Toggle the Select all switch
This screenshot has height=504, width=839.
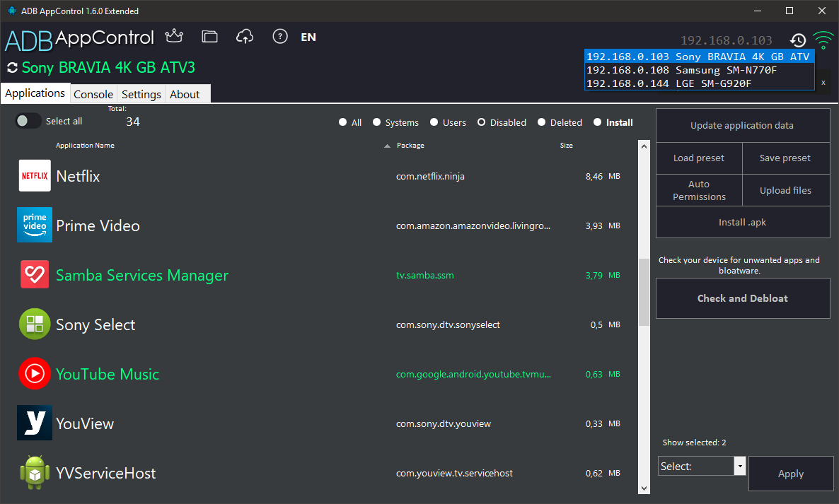(29, 121)
